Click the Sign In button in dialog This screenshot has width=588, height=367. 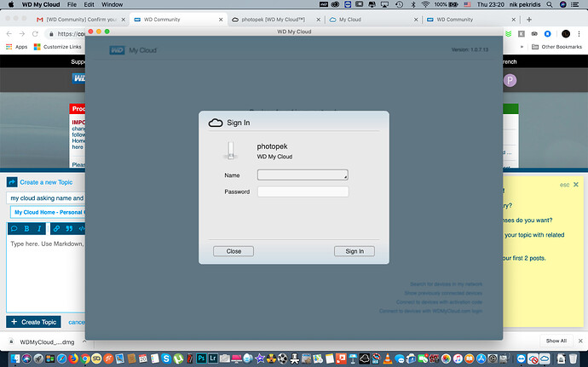(x=354, y=251)
